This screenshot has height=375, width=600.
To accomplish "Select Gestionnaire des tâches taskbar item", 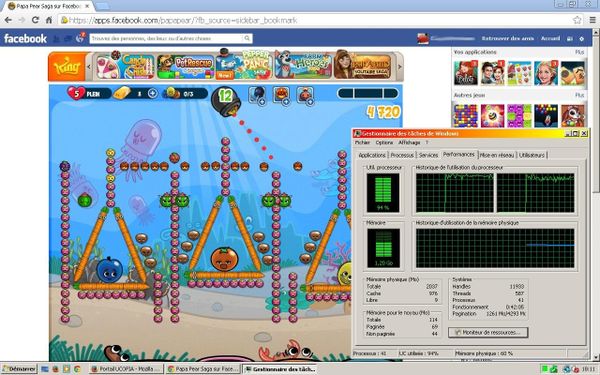I will (x=280, y=369).
